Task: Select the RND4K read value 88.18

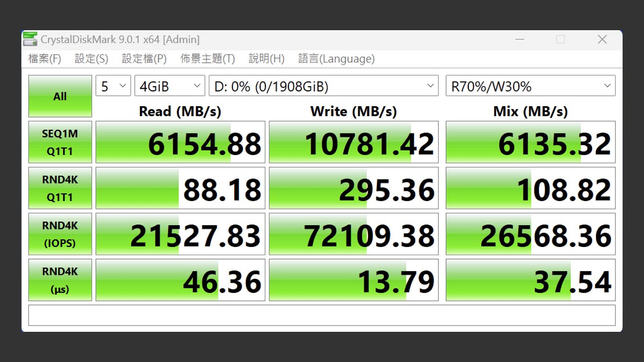Action: [180, 188]
